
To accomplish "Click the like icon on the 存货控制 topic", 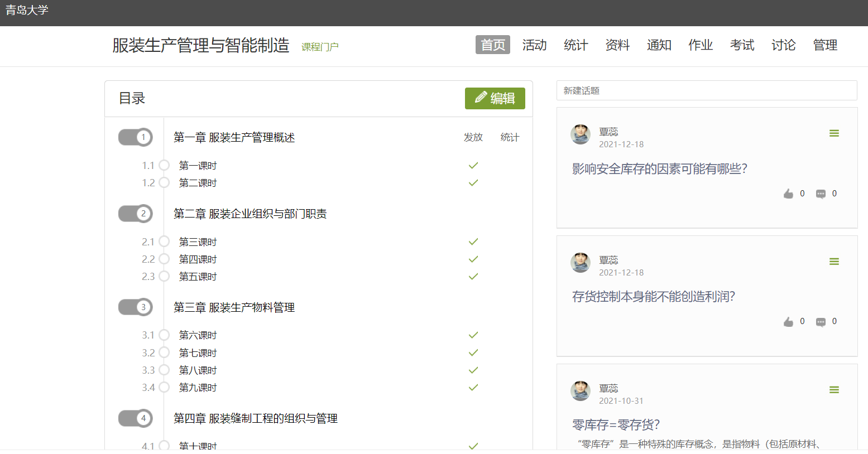I will pos(788,322).
